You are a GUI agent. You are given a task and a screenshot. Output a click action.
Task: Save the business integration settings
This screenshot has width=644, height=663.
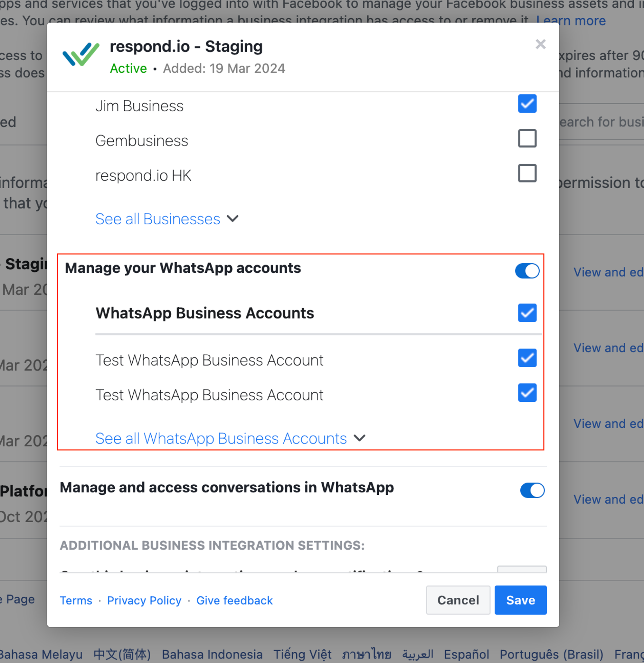(x=520, y=600)
